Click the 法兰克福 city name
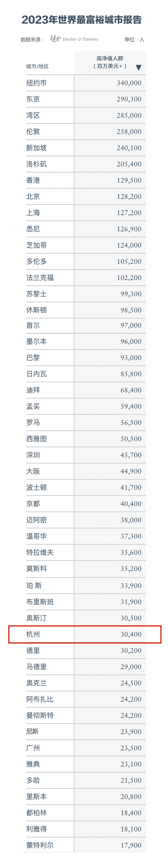Screen dimensions: 168x868 coord(40,278)
